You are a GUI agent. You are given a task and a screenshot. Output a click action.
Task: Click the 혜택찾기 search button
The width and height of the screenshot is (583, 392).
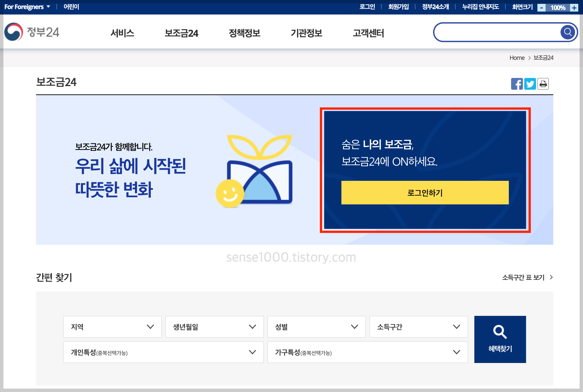(500, 339)
